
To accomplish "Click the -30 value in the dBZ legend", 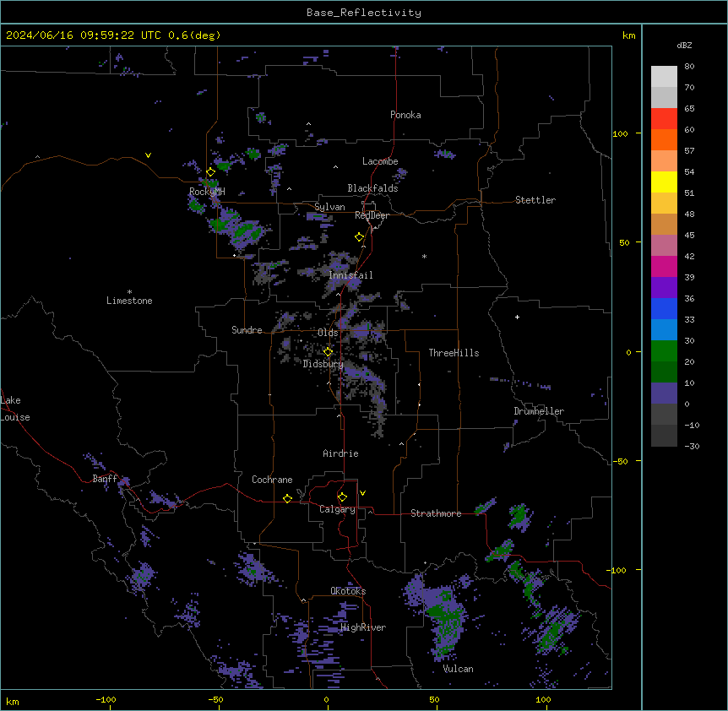I will (692, 447).
